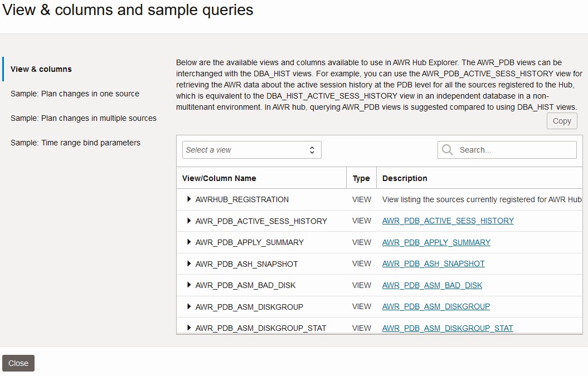The image size is (588, 376).
Task: Click the search magnifier icon
Action: click(x=446, y=149)
